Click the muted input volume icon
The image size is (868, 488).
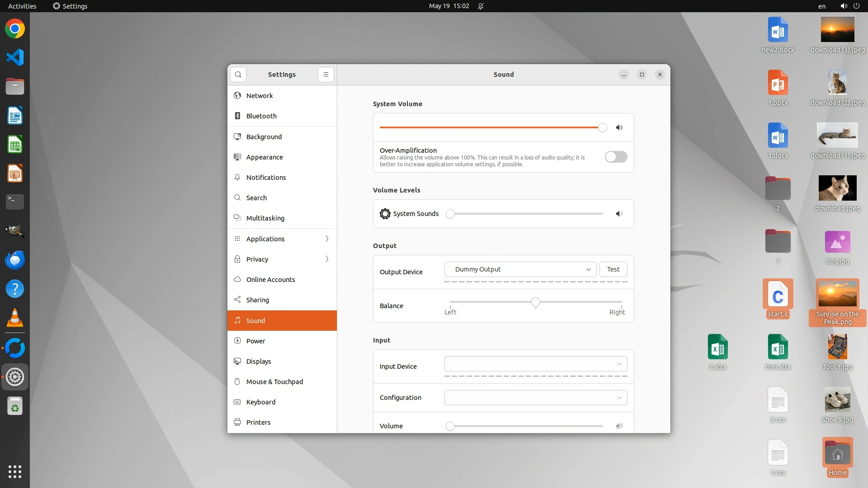(x=619, y=426)
